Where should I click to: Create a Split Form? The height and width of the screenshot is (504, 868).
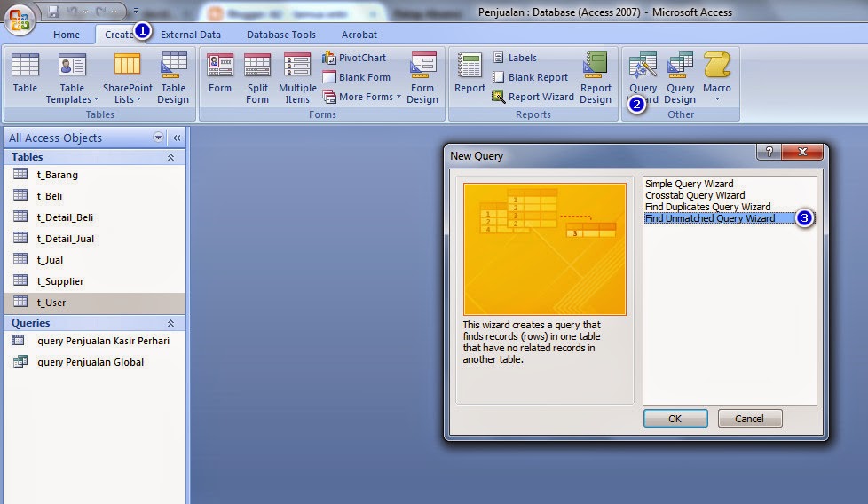pos(257,78)
